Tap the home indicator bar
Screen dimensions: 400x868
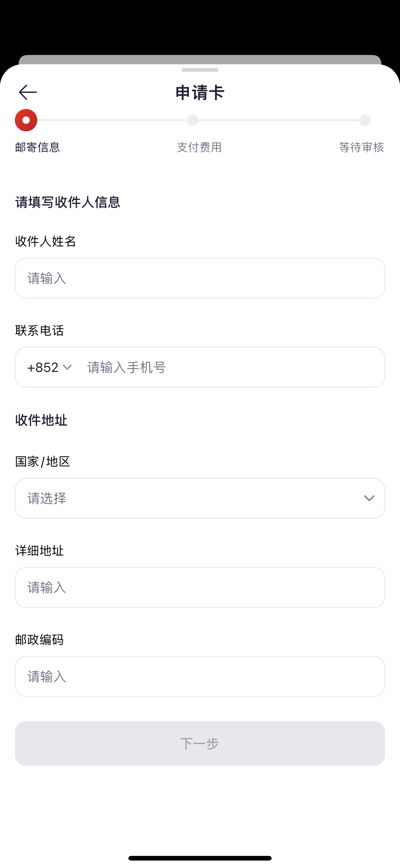[200, 858]
